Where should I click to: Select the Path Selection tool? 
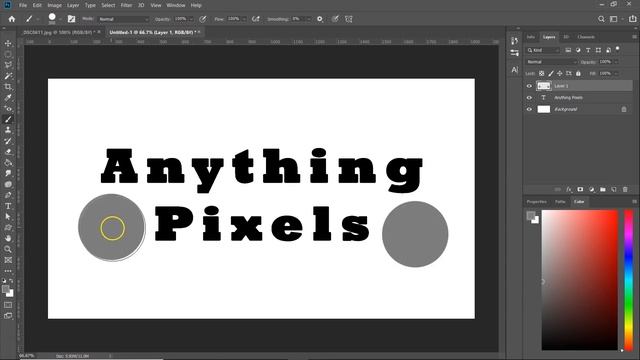pos(8,217)
